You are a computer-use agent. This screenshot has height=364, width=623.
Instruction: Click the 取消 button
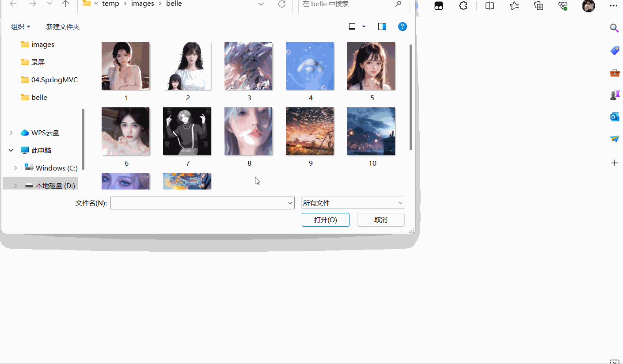381,220
